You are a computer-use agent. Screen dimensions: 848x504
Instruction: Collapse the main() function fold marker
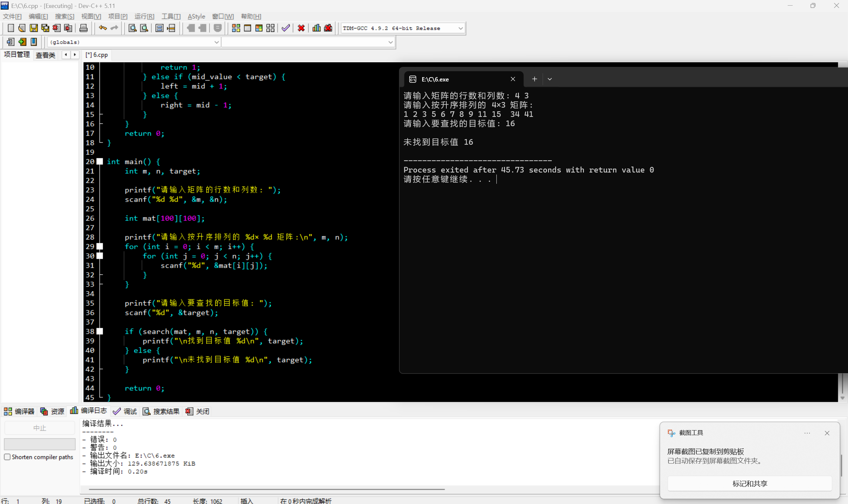coord(100,162)
